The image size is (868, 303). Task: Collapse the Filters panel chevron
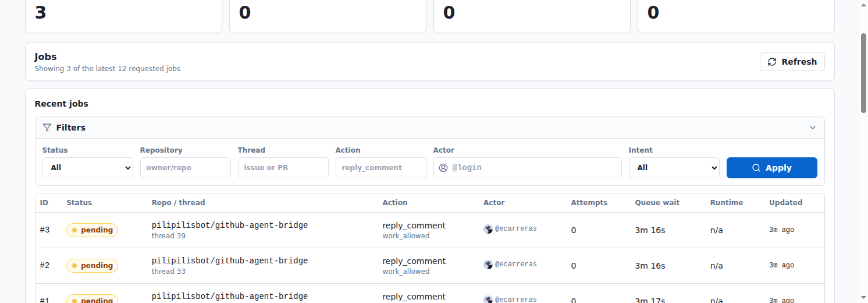813,128
